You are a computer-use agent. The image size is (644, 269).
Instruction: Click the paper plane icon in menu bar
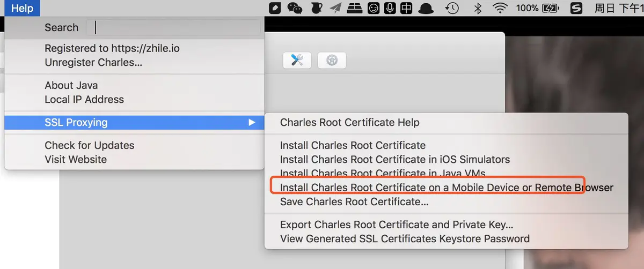click(x=336, y=8)
